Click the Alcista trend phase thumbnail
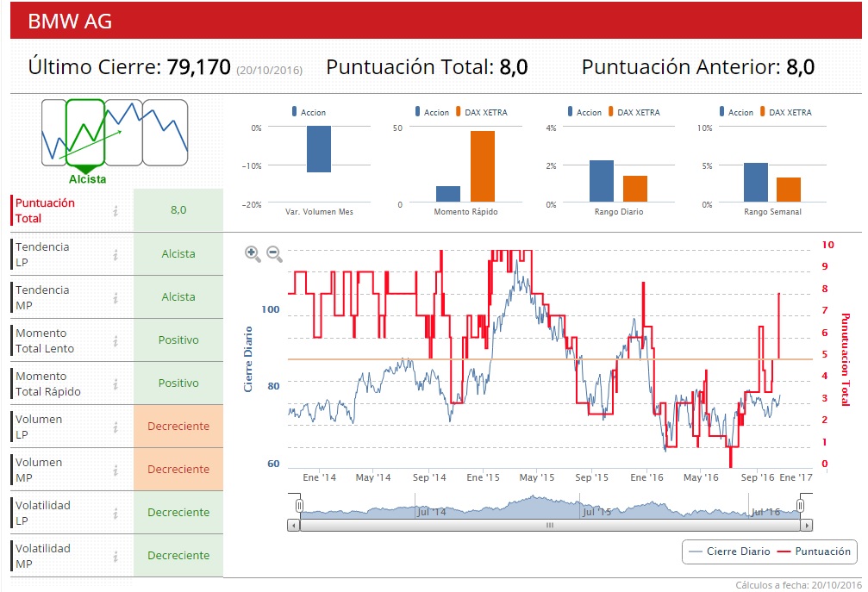This screenshot has height=592, width=868. click(x=85, y=133)
